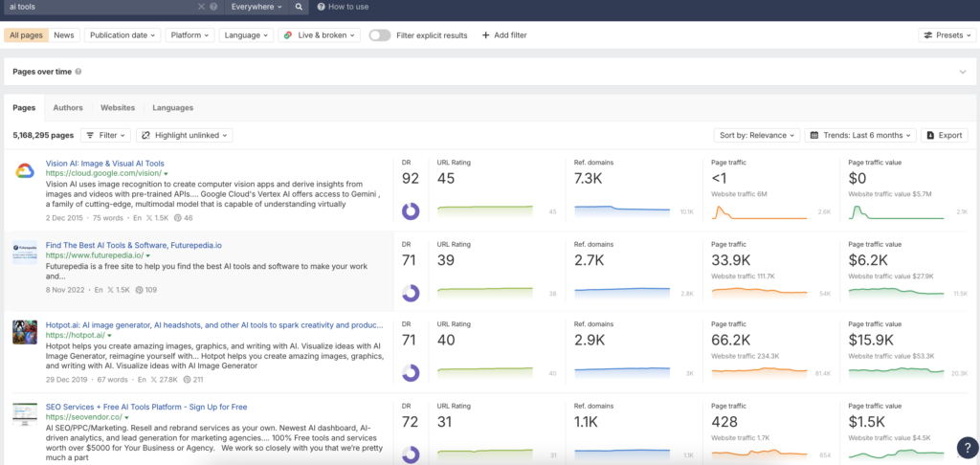Expand the Pages over time panel
This screenshot has height=465, width=980.
click(963, 72)
